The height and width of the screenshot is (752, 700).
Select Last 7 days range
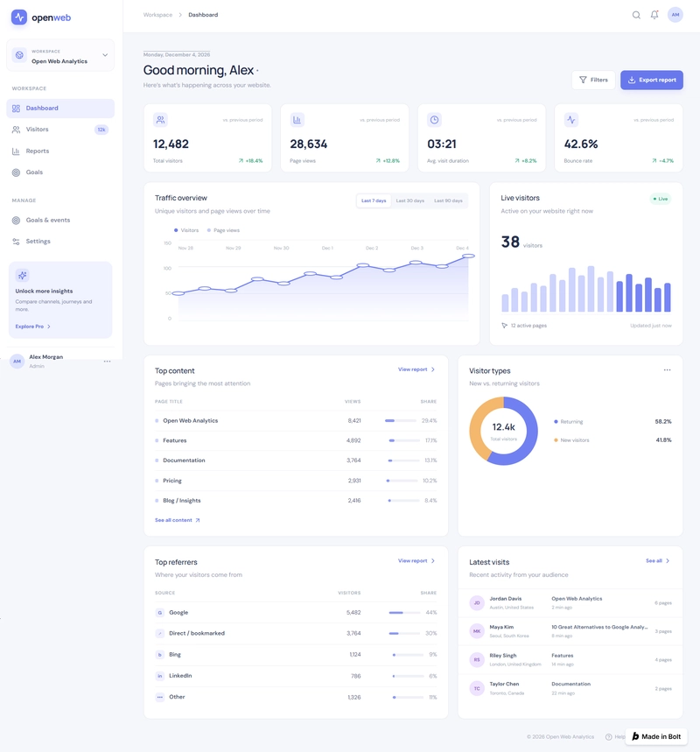[x=374, y=201]
